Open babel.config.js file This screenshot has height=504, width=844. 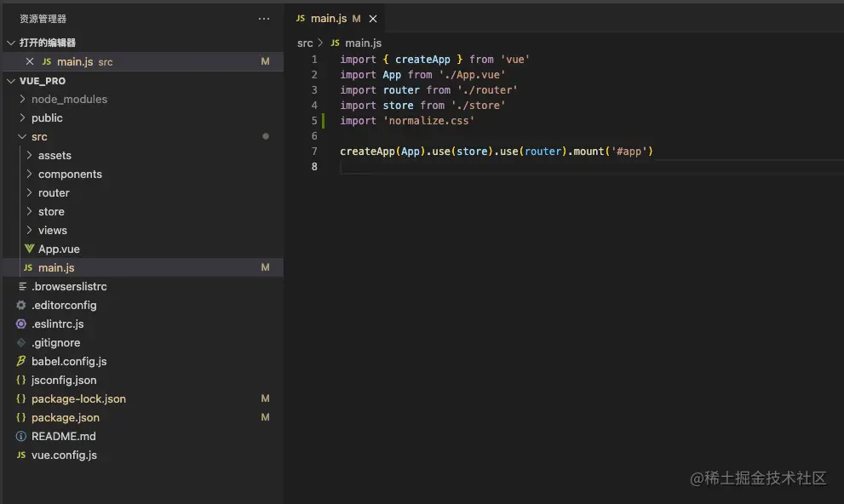point(69,362)
